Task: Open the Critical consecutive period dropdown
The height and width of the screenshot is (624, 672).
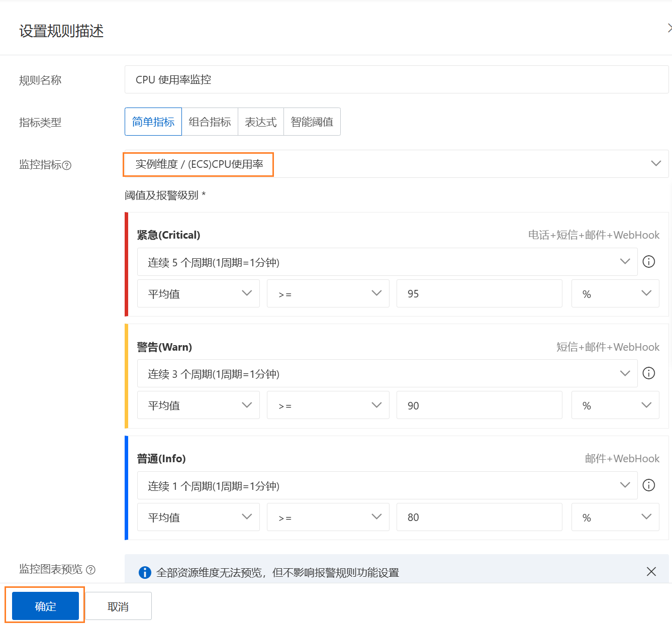Action: (x=625, y=261)
